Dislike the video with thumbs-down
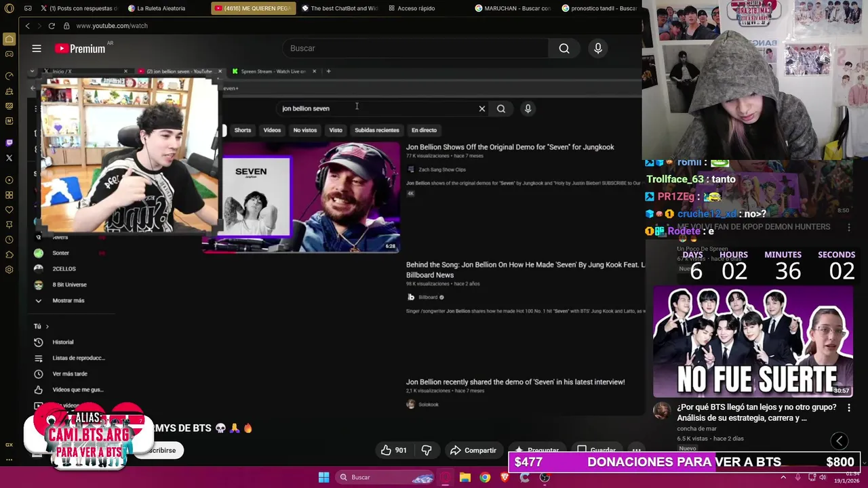This screenshot has height=488, width=868. click(427, 450)
